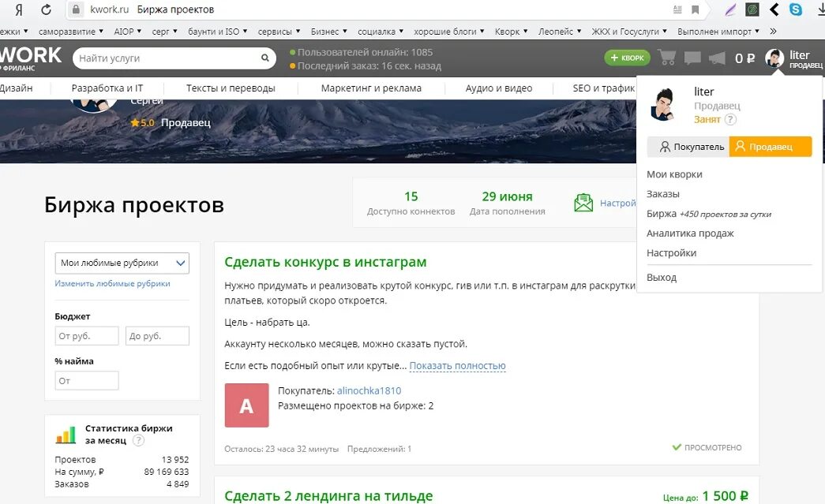Expand серг bookmarks folder
The height and width of the screenshot is (504, 825).
pyautogui.click(x=165, y=32)
